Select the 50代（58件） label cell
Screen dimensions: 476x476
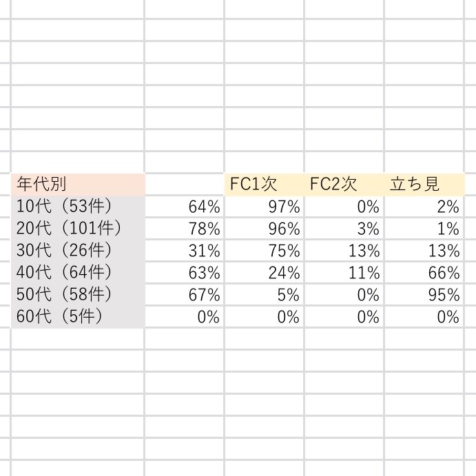click(77, 295)
